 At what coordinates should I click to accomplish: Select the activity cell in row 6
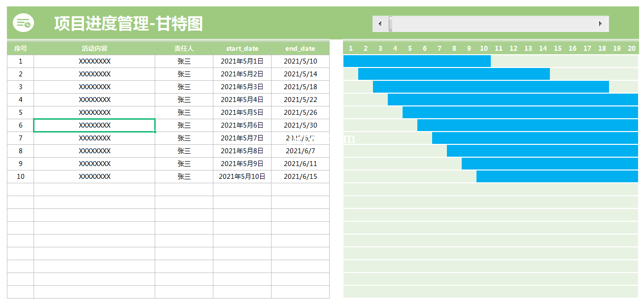click(x=94, y=125)
